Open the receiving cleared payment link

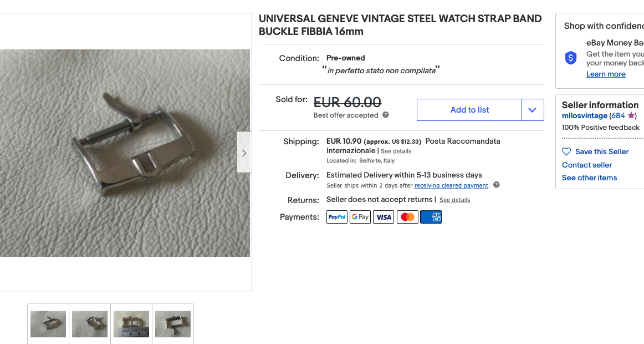click(x=451, y=185)
